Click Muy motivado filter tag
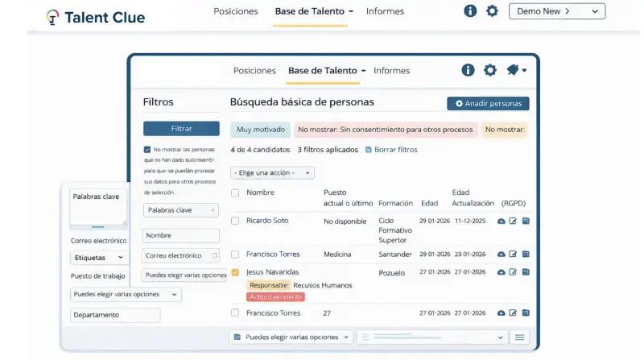Image resolution: width=644 pixels, height=360 pixels. (x=260, y=130)
